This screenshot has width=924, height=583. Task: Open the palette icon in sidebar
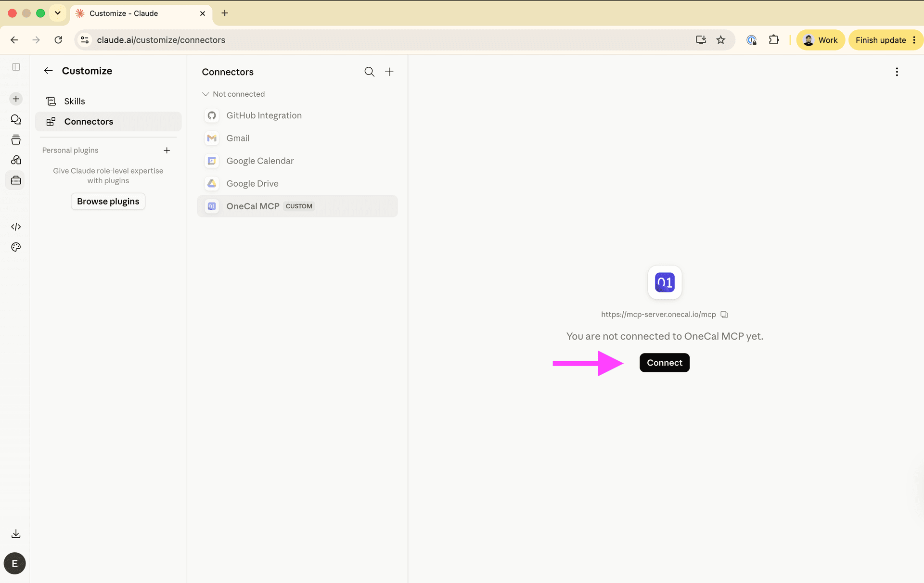pos(16,247)
